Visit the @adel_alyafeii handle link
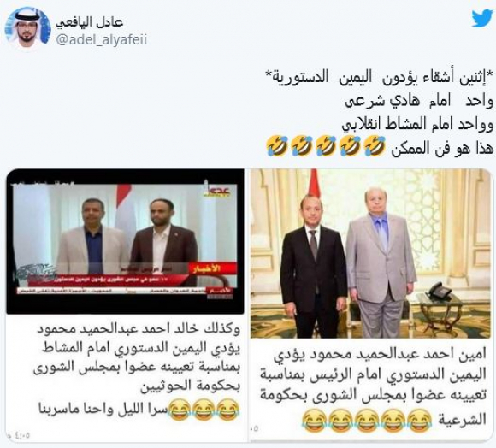The width and height of the screenshot is (496, 448). tap(102, 40)
